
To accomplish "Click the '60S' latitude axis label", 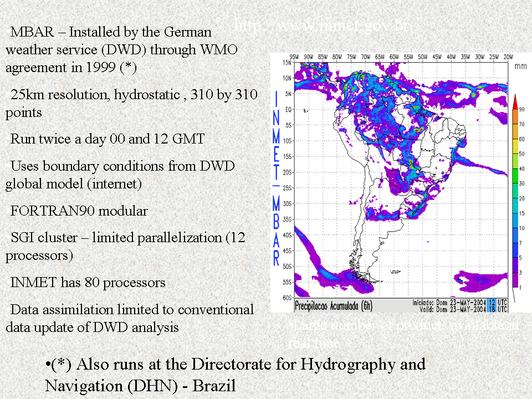I will click(x=287, y=298).
